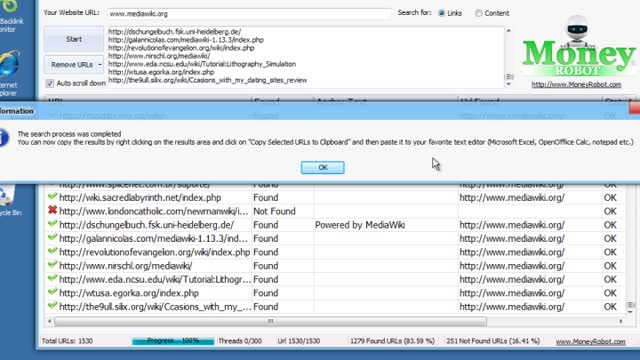This screenshot has height=360, width=640.
Task: Open Internet Explorer desktop icon
Action: [9, 73]
